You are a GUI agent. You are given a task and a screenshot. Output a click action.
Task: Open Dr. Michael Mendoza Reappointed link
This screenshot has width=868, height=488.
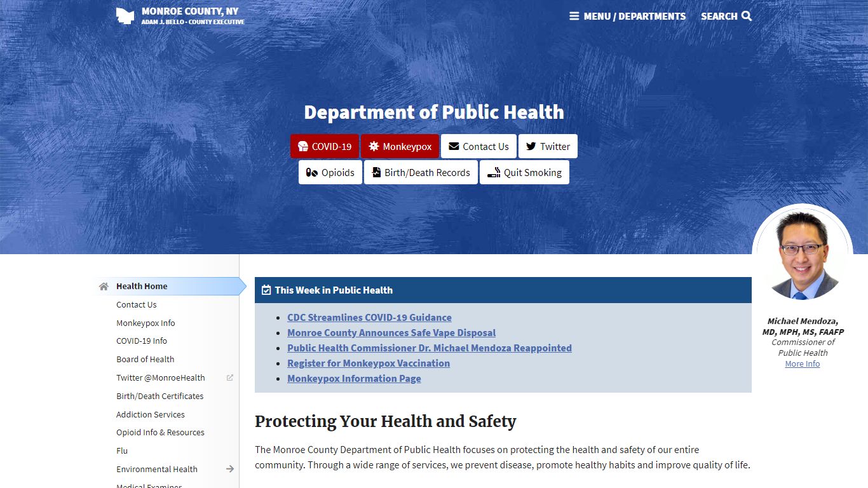(x=430, y=348)
